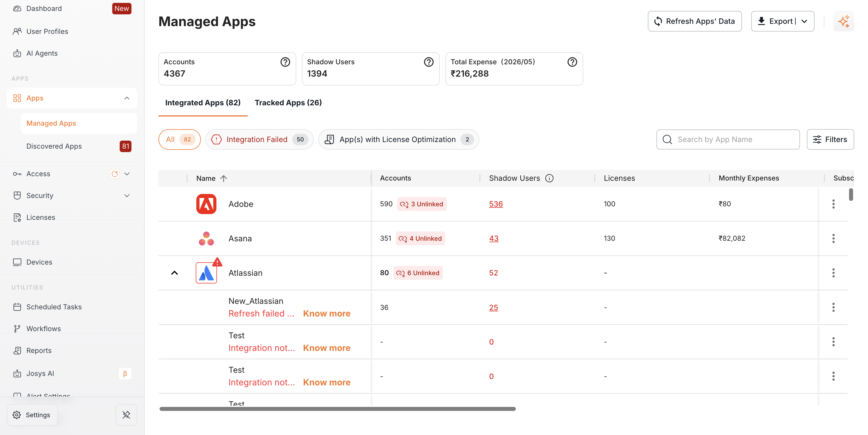
Task: Click the Settings gear icon
Action: click(17, 415)
